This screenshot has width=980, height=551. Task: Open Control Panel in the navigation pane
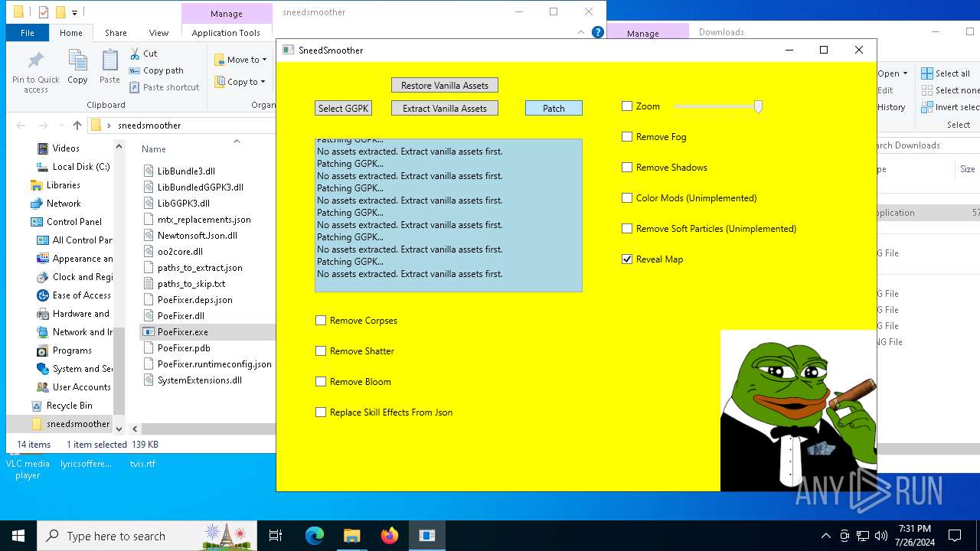(x=65, y=221)
